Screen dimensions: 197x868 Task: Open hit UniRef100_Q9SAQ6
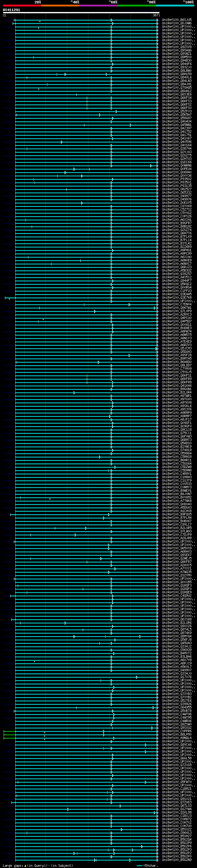tap(177, 50)
